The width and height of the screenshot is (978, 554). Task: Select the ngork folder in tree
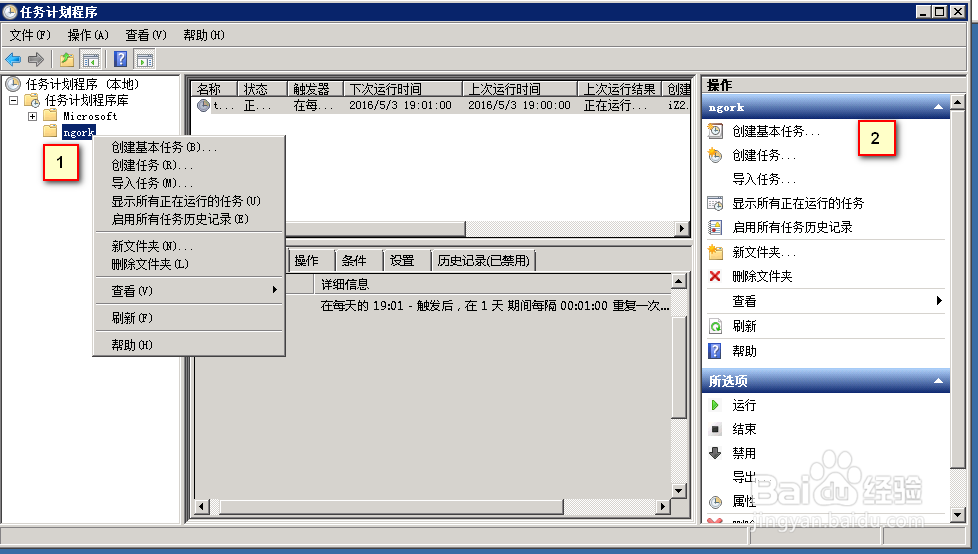point(79,132)
